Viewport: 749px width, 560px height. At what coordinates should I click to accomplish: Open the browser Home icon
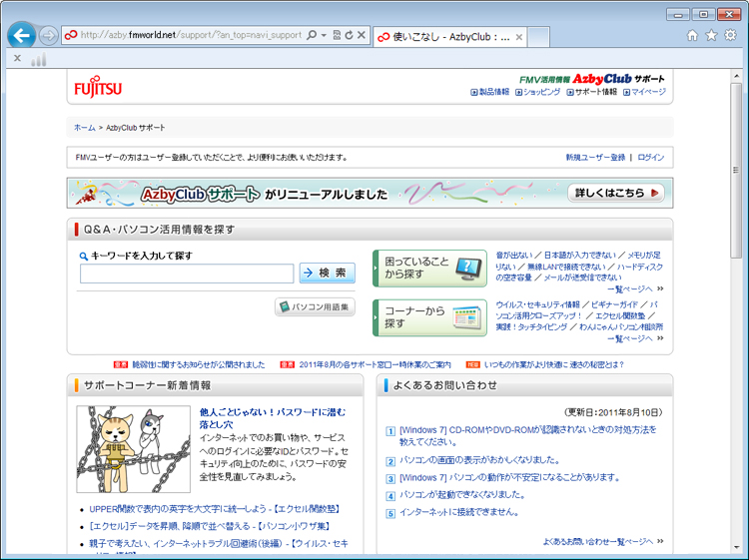692,35
